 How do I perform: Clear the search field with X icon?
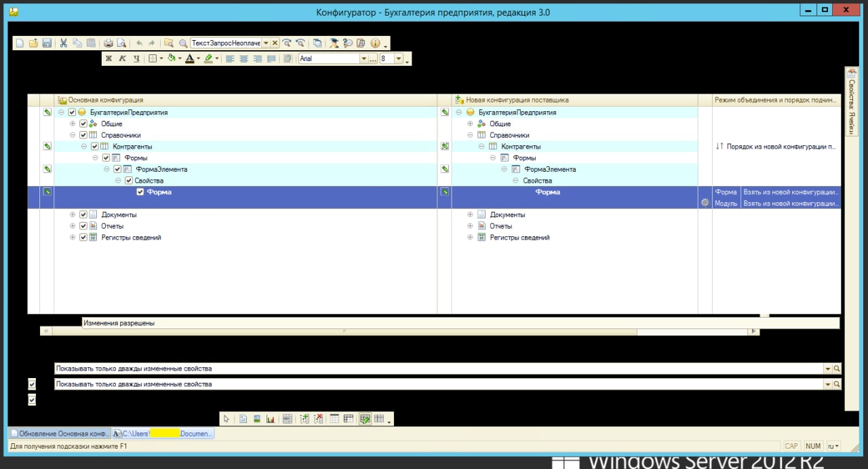(x=275, y=43)
